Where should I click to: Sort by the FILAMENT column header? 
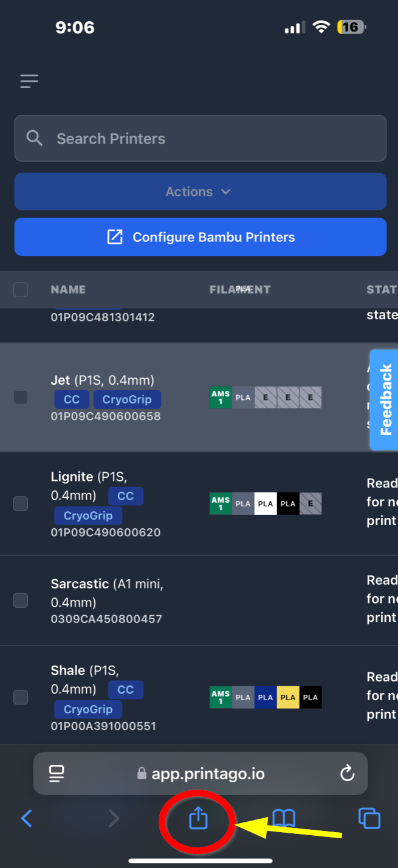[239, 289]
